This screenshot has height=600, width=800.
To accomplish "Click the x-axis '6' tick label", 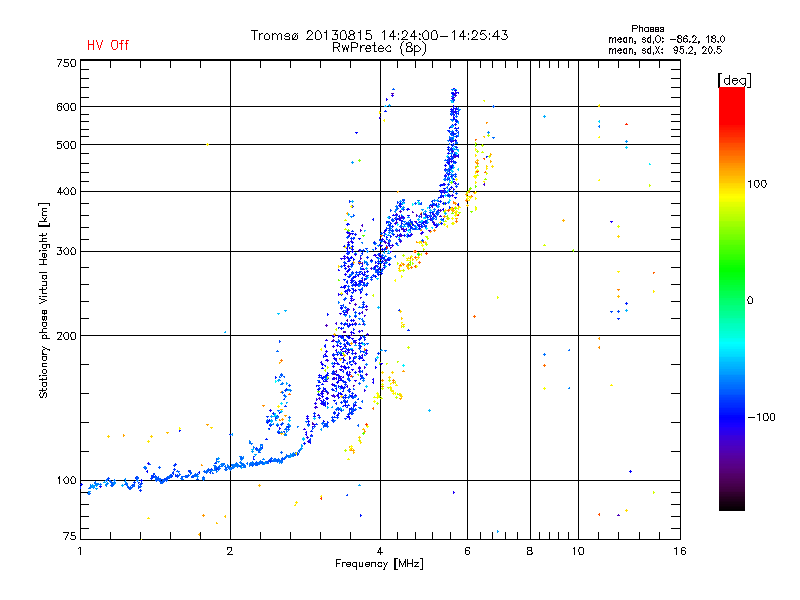I will coord(467,551).
